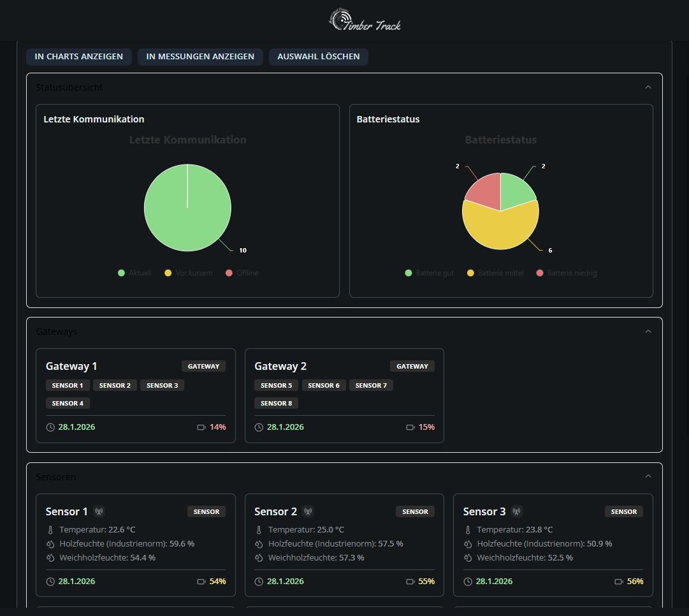Click In Charts anzeigen button
689x616 pixels.
79,57
